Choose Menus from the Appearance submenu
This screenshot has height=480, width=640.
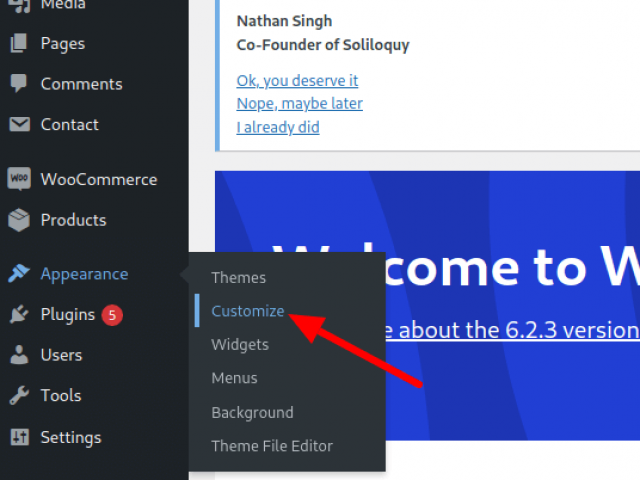234,378
